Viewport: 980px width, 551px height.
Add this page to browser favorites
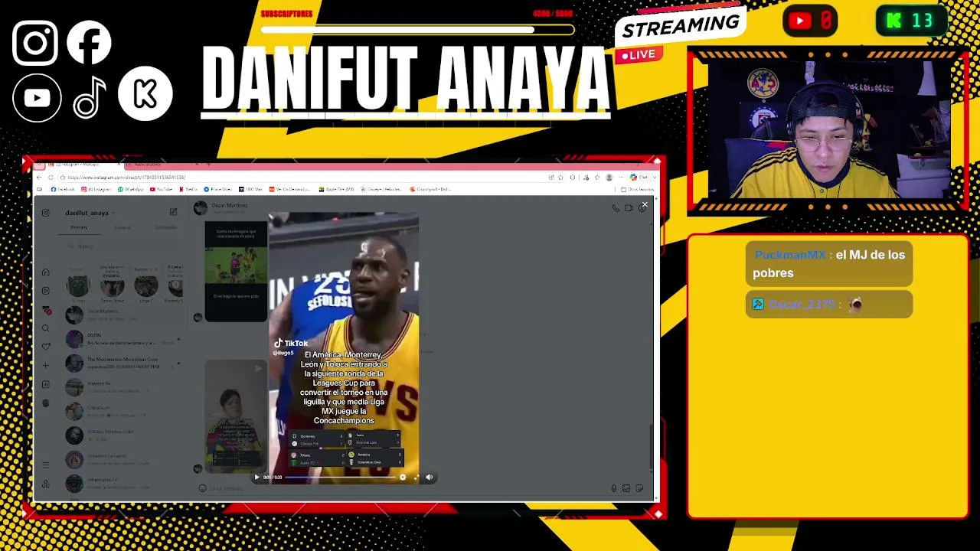560,178
